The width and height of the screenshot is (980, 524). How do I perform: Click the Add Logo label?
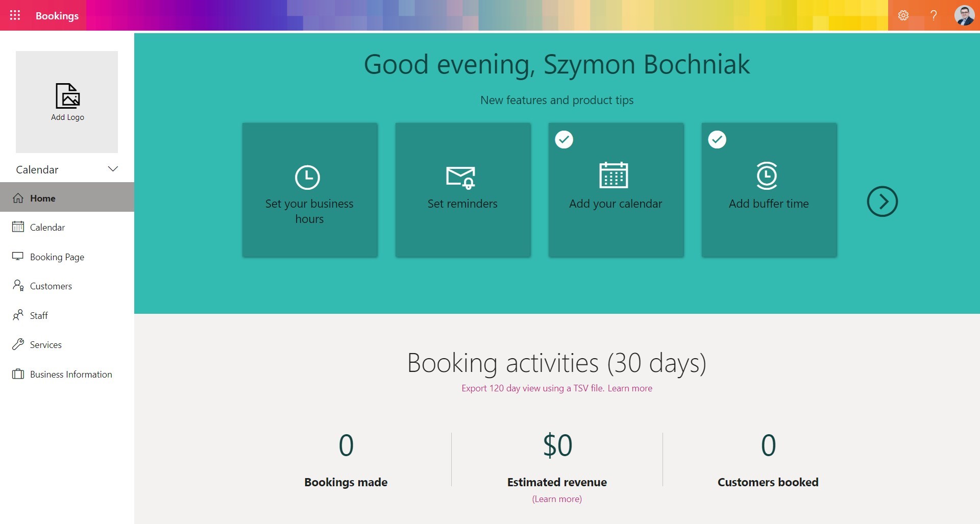point(67,117)
